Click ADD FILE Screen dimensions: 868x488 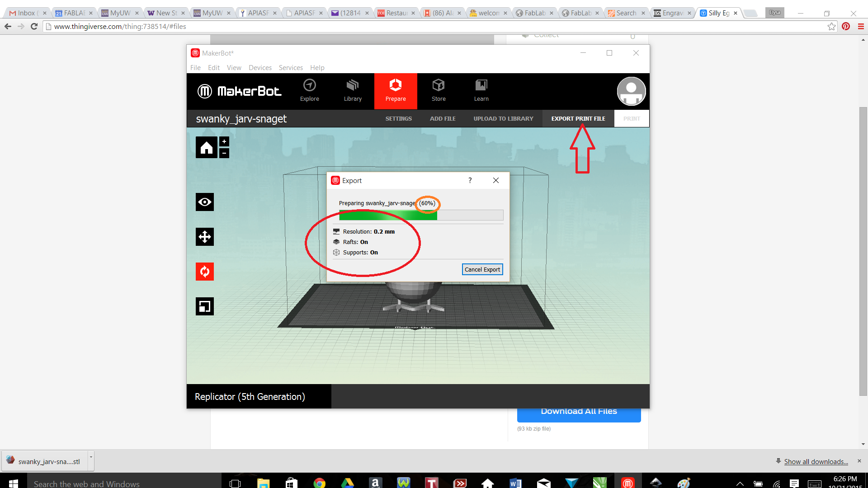click(443, 118)
